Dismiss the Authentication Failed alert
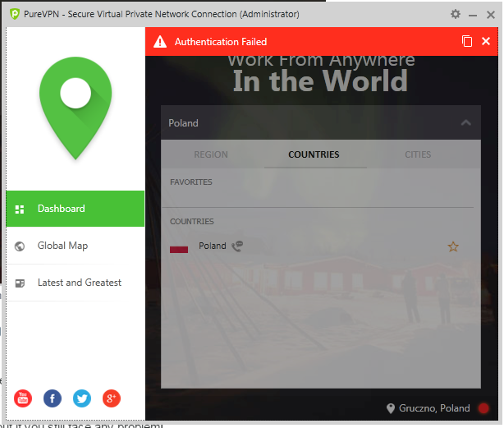 (x=486, y=41)
